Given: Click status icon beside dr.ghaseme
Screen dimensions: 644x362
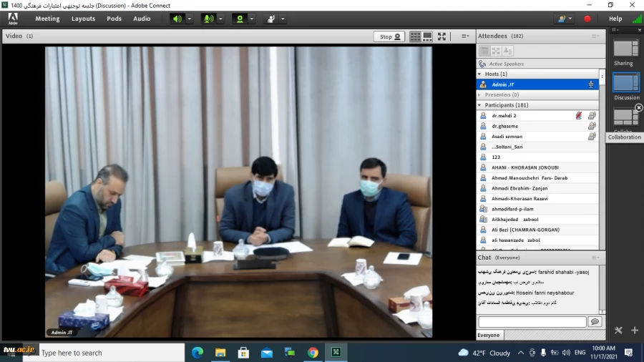Looking at the screenshot, I should click(x=592, y=126).
